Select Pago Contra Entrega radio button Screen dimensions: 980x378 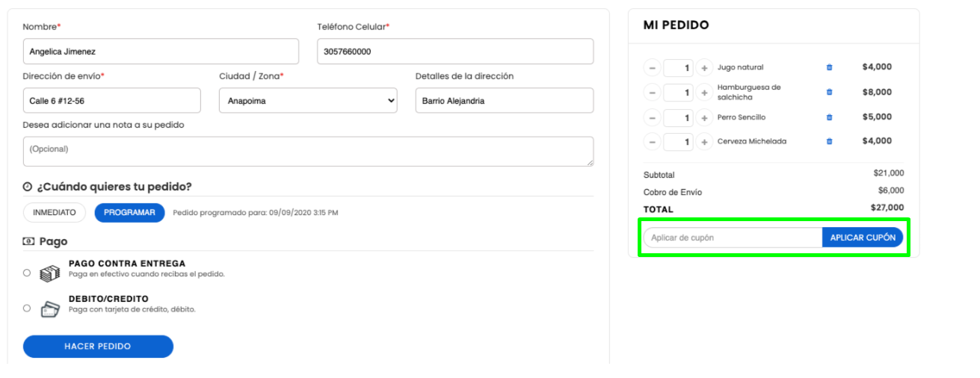(x=27, y=273)
